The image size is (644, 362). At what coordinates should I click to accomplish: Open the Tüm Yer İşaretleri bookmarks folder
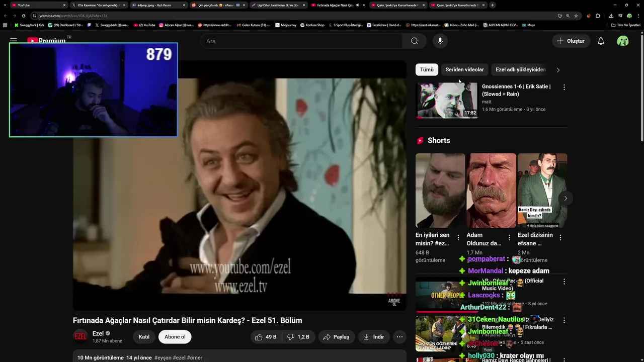(x=626, y=25)
